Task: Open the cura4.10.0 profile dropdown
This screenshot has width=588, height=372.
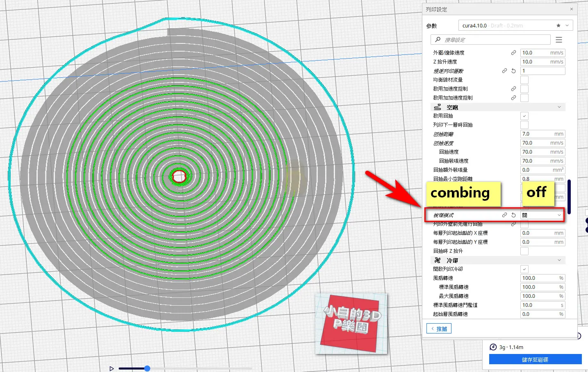Action: click(516, 25)
